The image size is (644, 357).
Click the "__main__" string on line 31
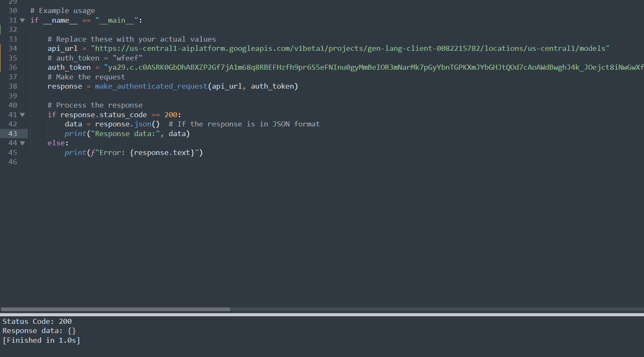coord(117,20)
